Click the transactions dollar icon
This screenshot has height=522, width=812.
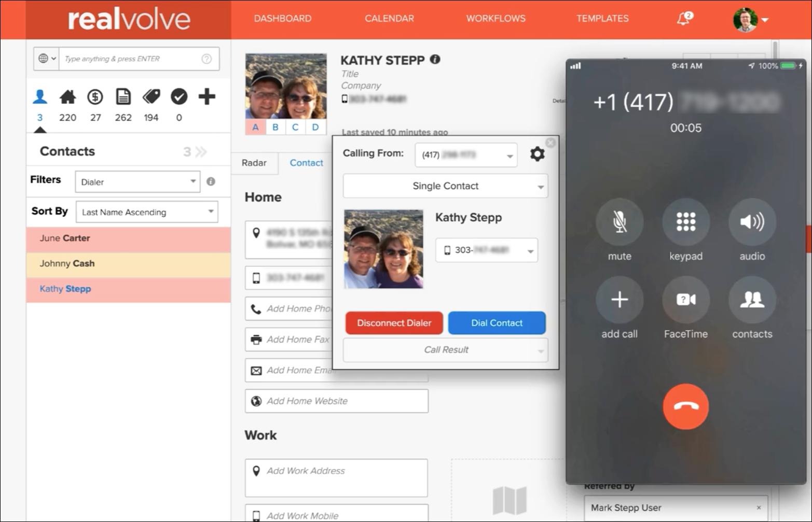[95, 96]
